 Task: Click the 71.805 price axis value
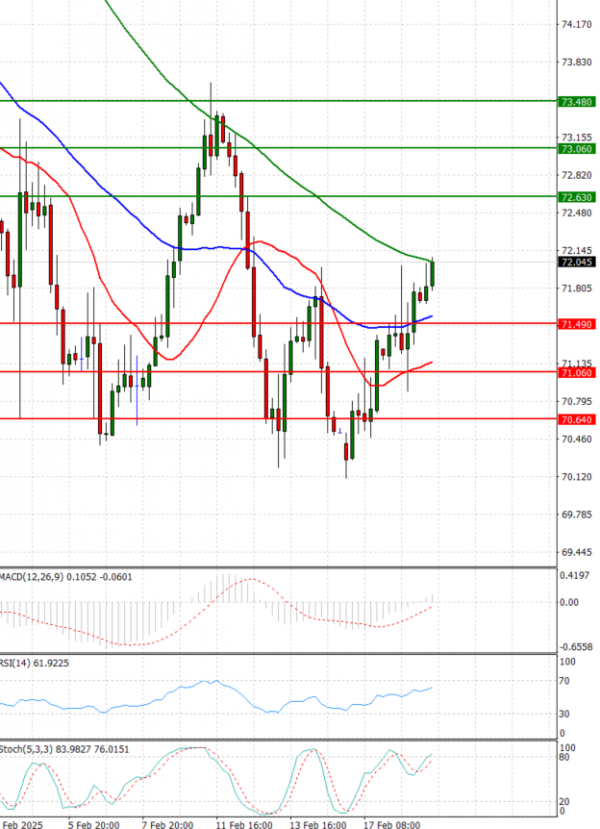tap(577, 289)
